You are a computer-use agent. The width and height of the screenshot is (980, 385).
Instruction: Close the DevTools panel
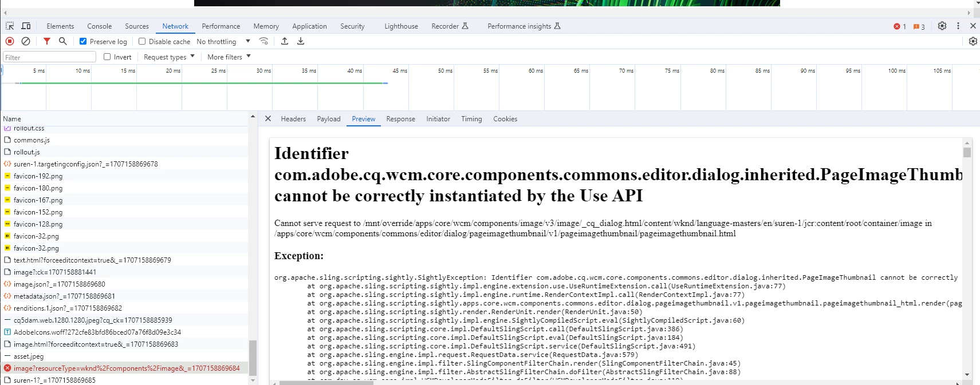point(973,26)
